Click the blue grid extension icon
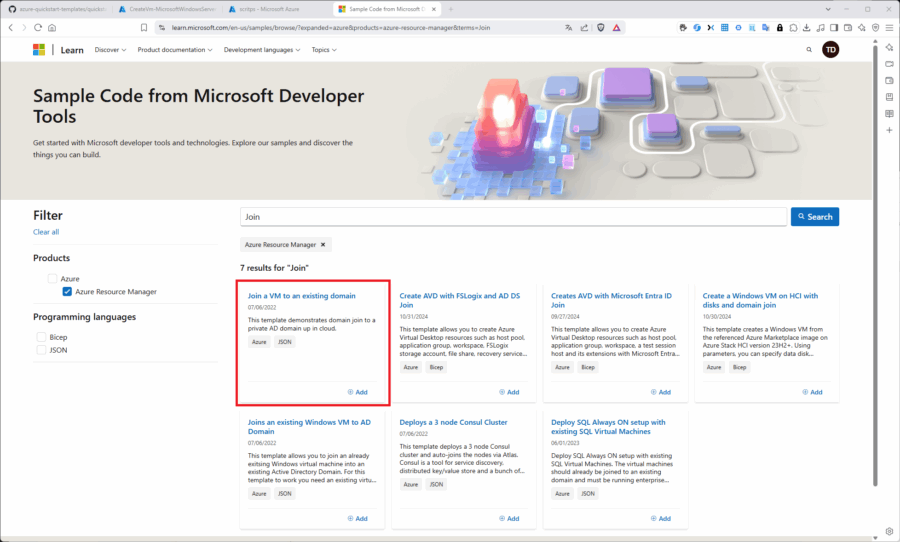900x542 pixels. [x=724, y=28]
